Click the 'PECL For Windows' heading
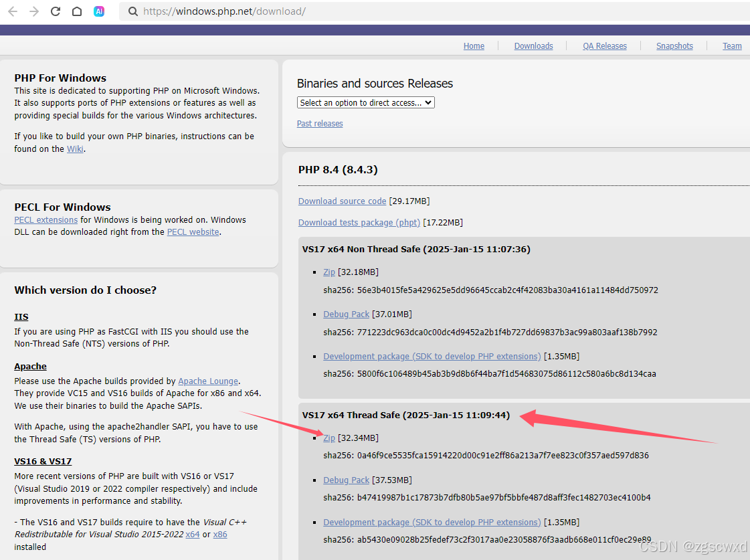The image size is (750, 560). (62, 207)
